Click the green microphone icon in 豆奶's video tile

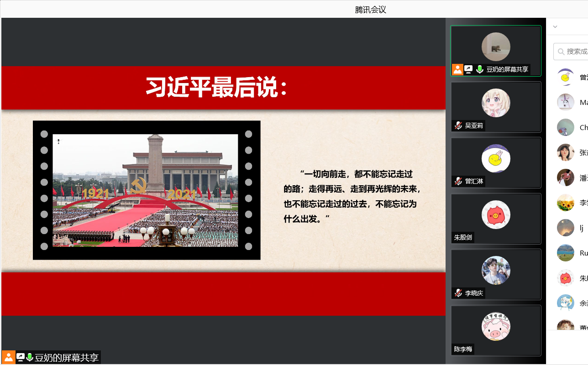479,69
